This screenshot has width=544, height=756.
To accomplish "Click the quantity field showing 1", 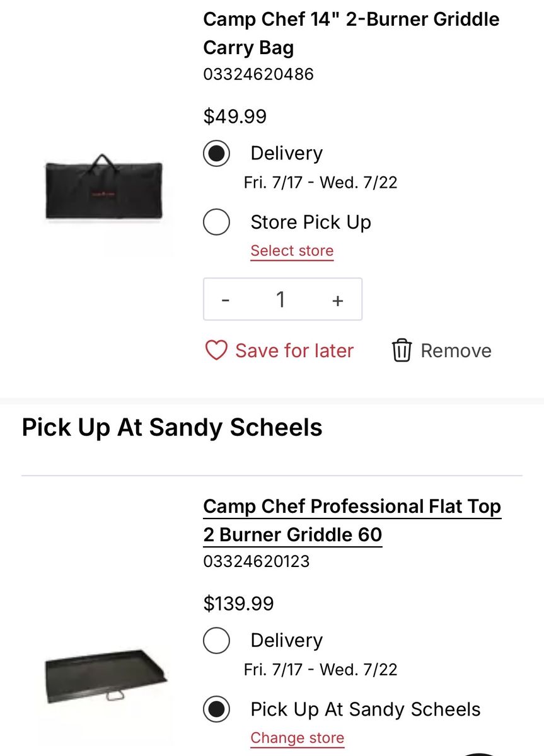I will click(281, 299).
